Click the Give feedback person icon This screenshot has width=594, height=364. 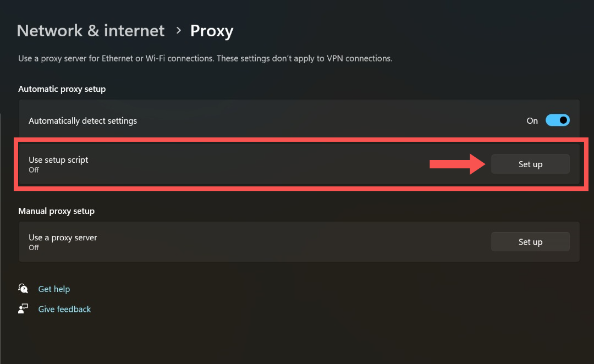(x=23, y=308)
